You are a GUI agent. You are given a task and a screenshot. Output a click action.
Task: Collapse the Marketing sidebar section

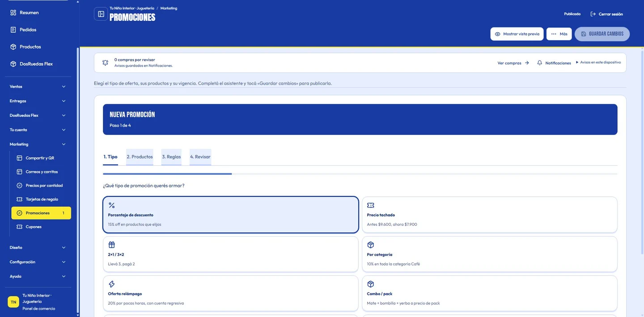(38, 144)
